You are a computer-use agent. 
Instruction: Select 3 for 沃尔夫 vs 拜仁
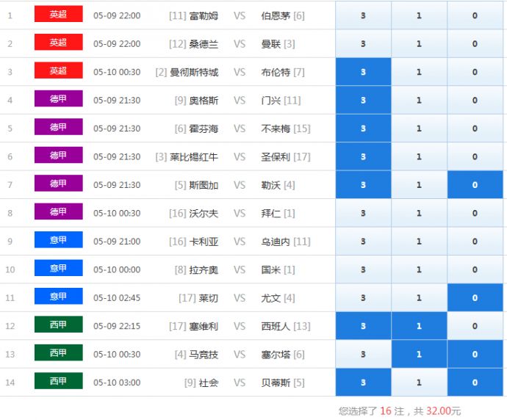pos(363,213)
